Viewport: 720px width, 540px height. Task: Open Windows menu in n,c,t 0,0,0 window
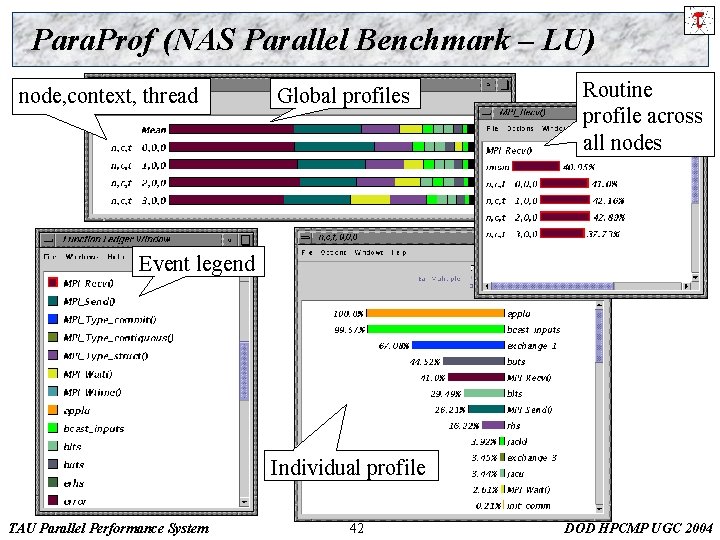click(369, 252)
